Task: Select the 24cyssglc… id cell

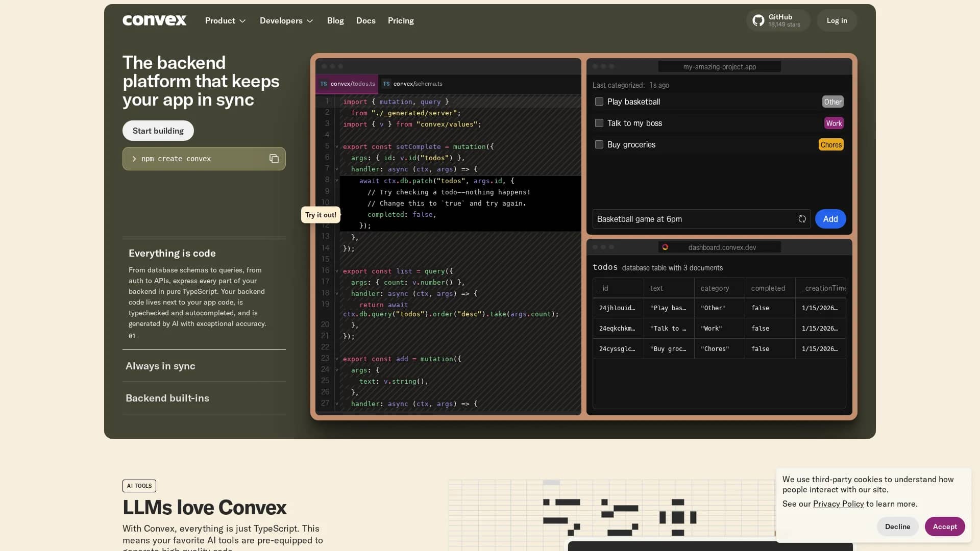Action: pyautogui.click(x=619, y=349)
